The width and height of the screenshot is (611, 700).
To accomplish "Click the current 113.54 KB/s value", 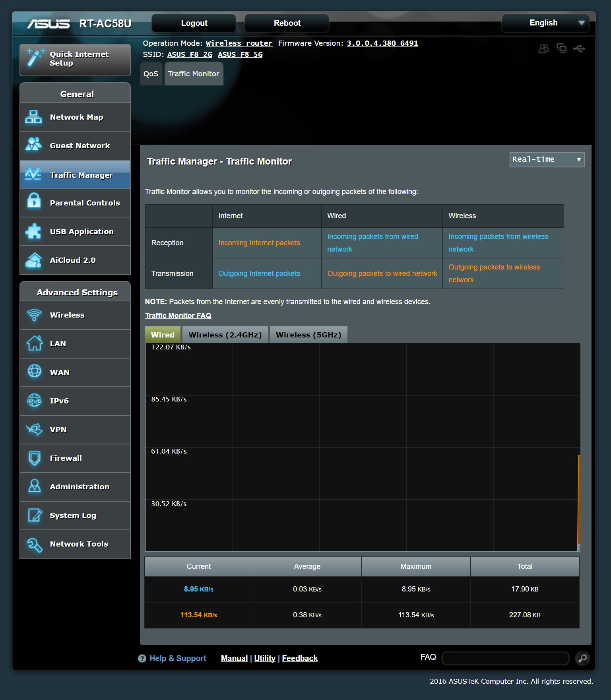I will [x=199, y=615].
